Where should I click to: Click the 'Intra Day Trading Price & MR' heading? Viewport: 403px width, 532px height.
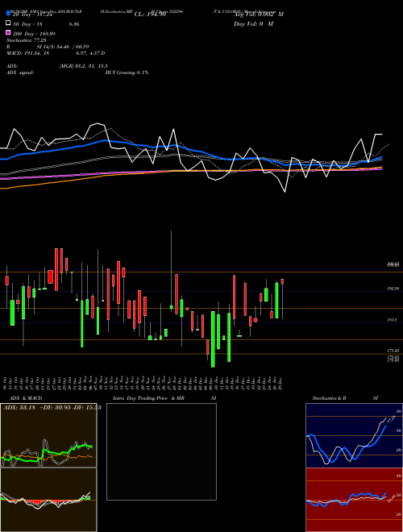point(148,398)
